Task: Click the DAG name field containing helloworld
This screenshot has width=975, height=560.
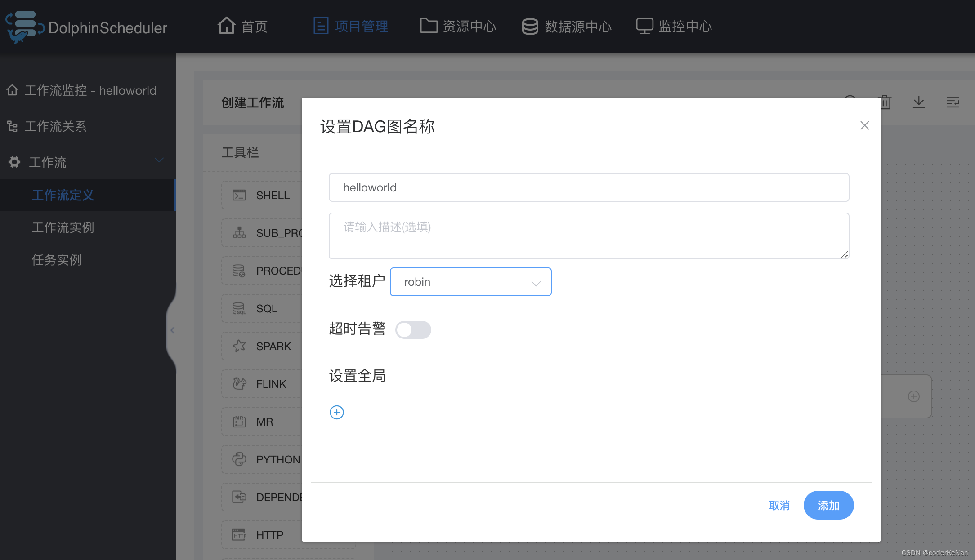Action: [589, 187]
